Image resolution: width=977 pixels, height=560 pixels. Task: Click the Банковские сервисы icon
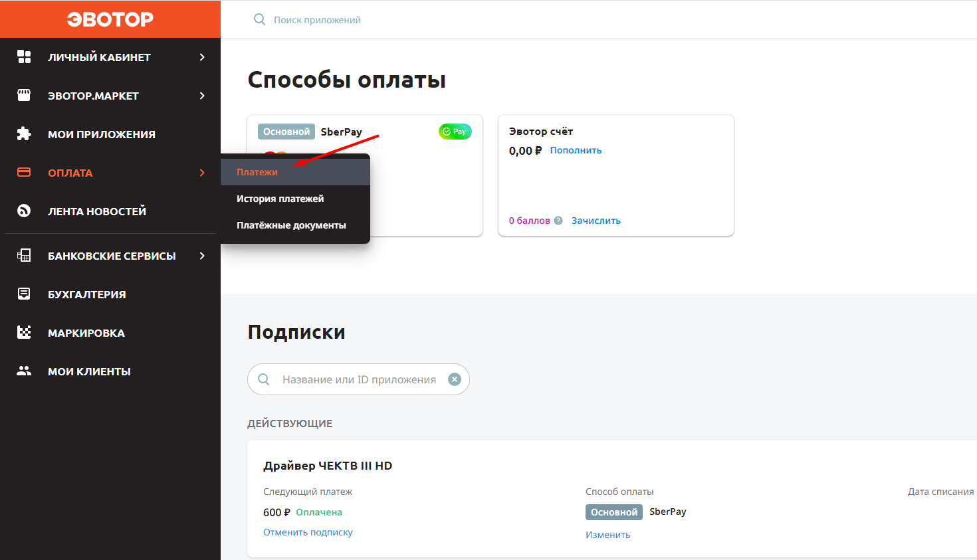click(x=24, y=255)
